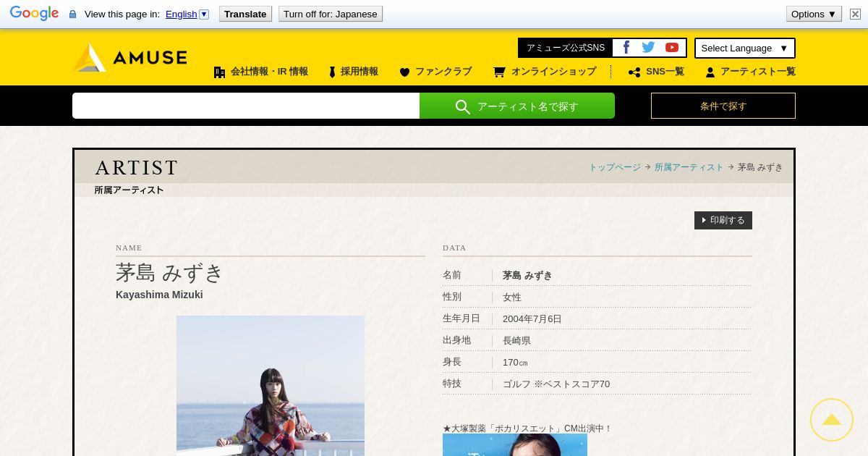The height and width of the screenshot is (456, 868).
Task: Click the ファンクラブ heart icon
Action: point(404,72)
